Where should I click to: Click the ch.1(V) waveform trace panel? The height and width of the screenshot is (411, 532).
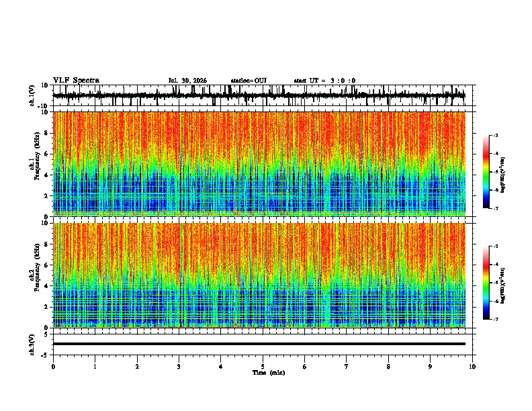(263, 95)
